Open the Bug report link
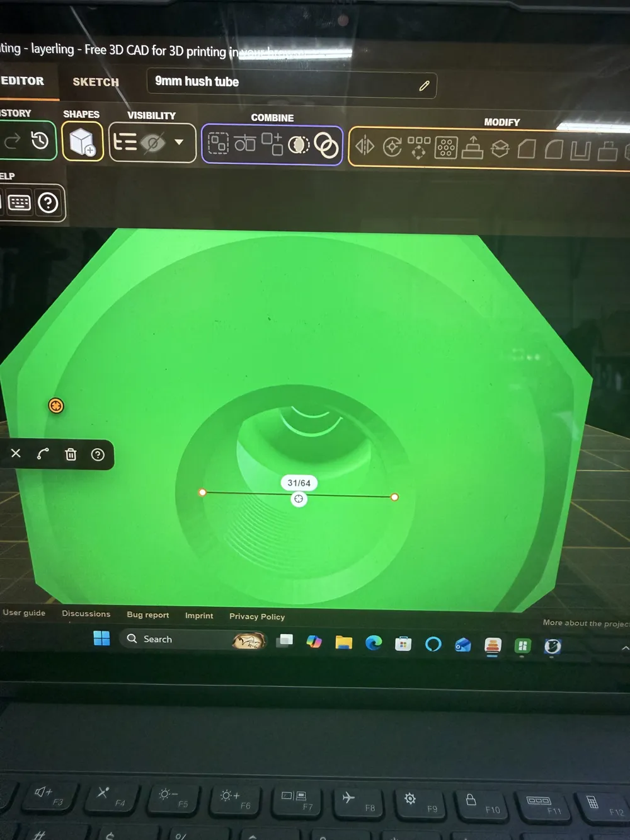This screenshot has height=840, width=630. (x=148, y=615)
